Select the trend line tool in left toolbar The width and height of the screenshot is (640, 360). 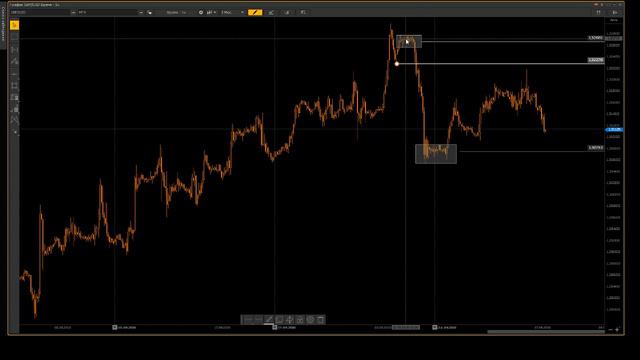[x=14, y=61]
